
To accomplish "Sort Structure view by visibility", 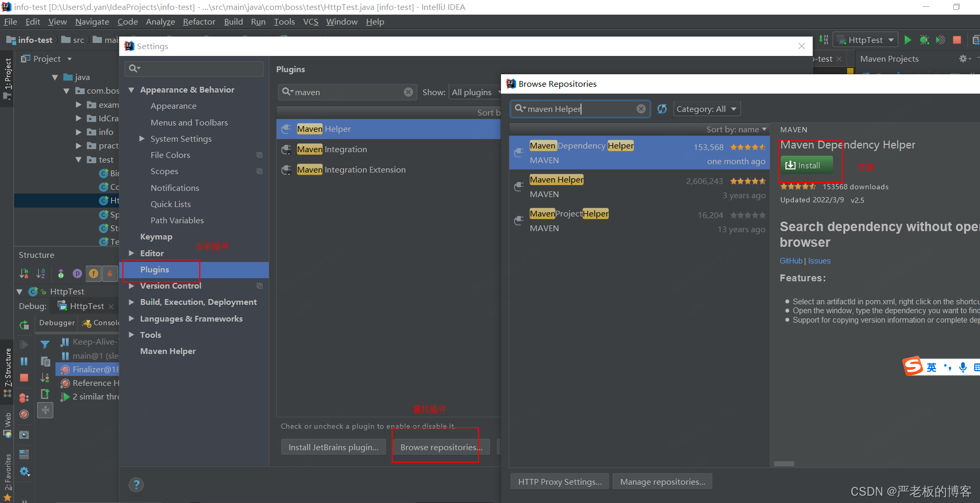I will [24, 273].
